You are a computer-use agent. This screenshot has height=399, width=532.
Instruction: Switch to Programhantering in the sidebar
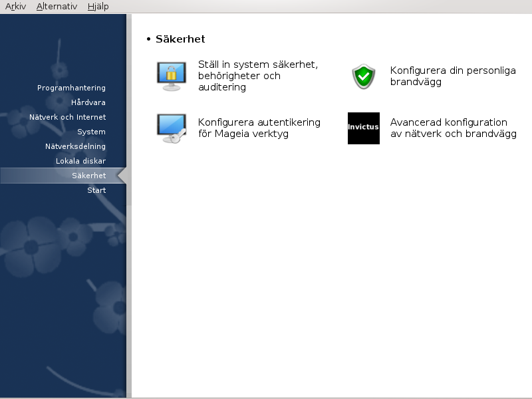click(71, 88)
